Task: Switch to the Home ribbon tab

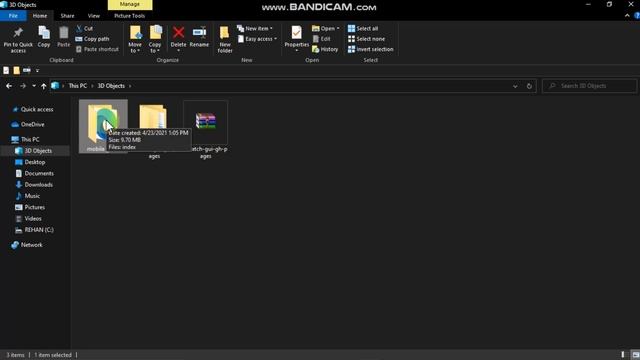Action: (x=40, y=16)
